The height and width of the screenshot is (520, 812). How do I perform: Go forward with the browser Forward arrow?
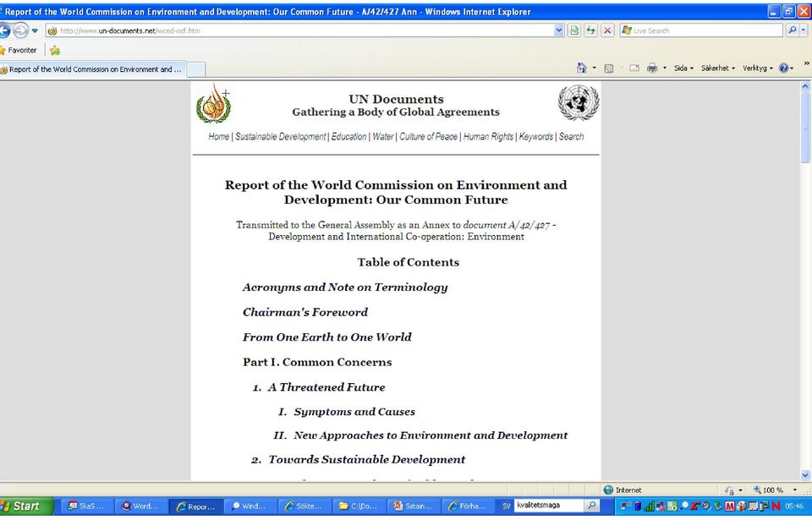[x=20, y=30]
